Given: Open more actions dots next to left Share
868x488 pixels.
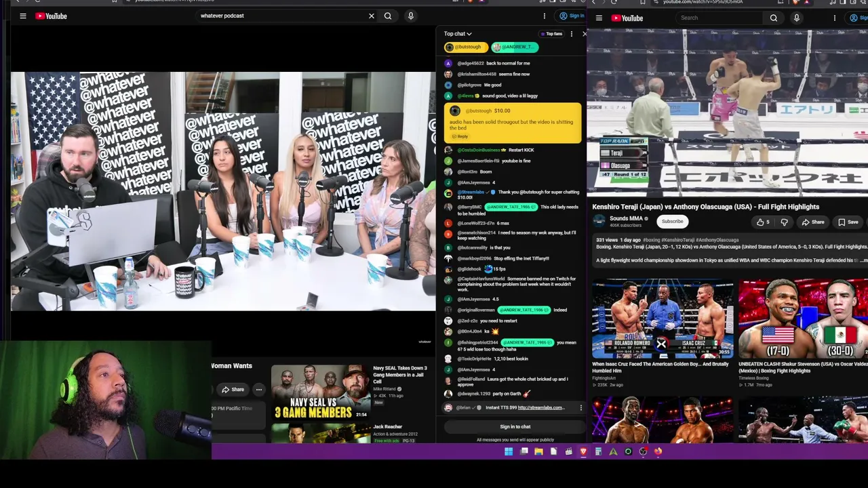Looking at the screenshot, I should [x=258, y=390].
